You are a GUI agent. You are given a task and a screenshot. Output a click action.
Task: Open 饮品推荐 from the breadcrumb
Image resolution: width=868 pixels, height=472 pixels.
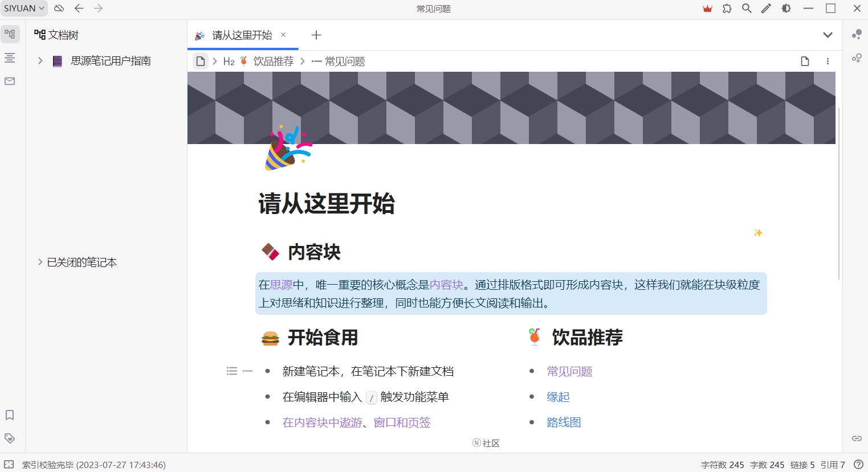point(273,61)
